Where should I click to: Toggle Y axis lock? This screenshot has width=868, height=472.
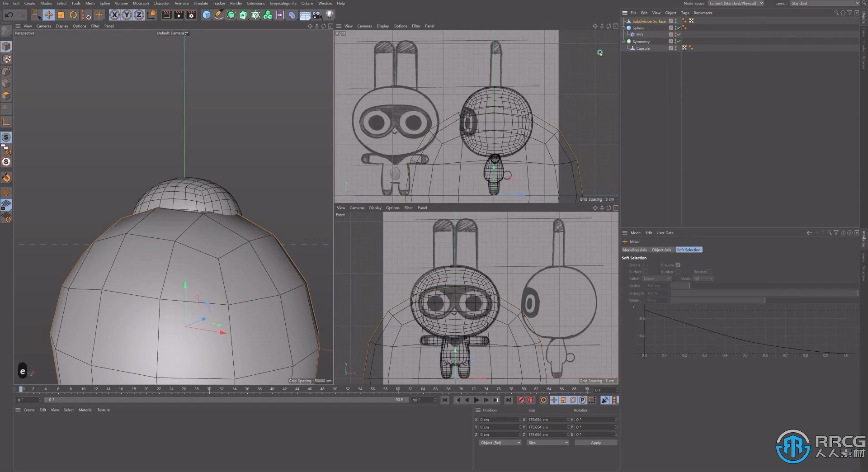pyautogui.click(x=127, y=15)
